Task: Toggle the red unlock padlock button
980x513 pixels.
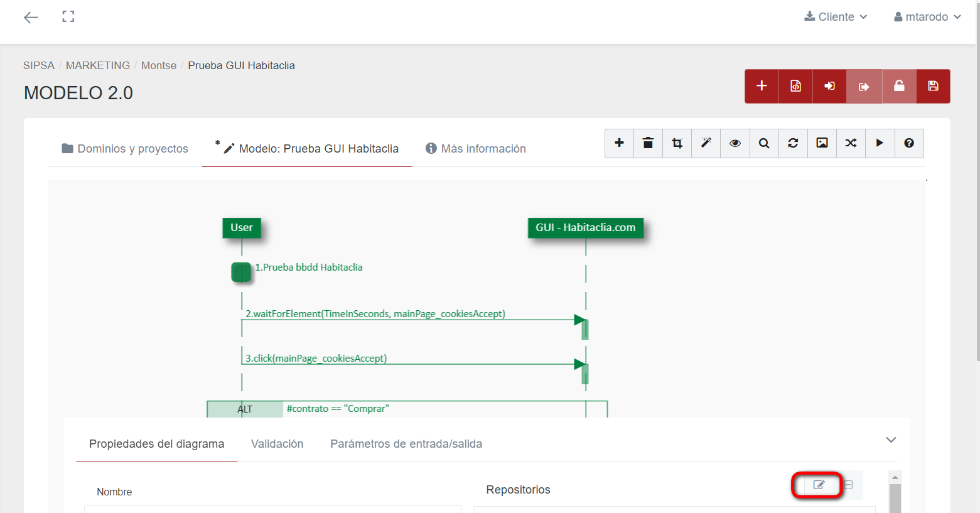Action: point(899,86)
